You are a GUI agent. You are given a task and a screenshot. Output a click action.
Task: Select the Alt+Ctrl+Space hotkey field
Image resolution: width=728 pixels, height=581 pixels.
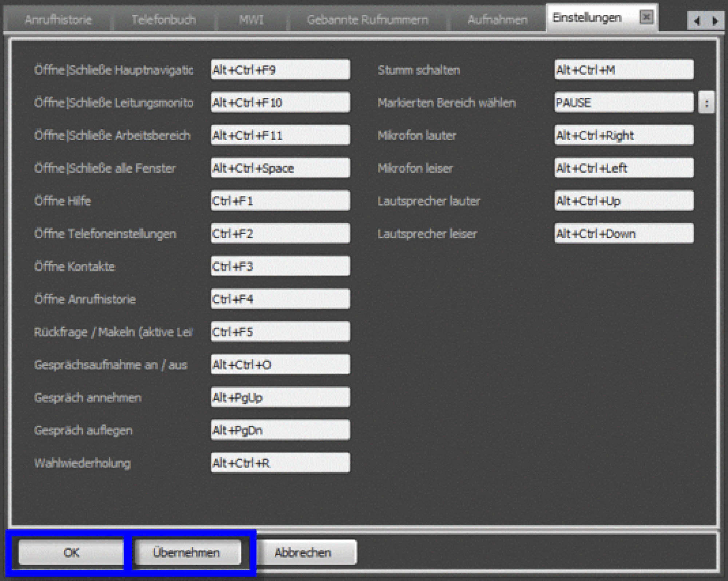click(280, 168)
